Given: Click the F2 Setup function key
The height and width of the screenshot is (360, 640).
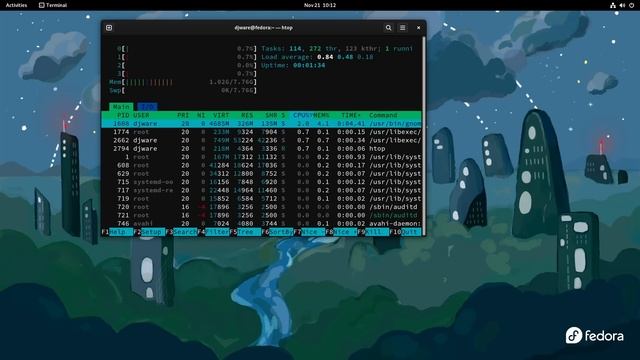Looking at the screenshot, I should click(149, 232).
